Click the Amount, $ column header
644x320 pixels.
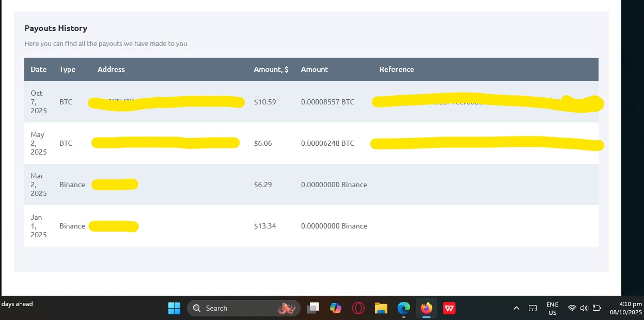tap(271, 69)
